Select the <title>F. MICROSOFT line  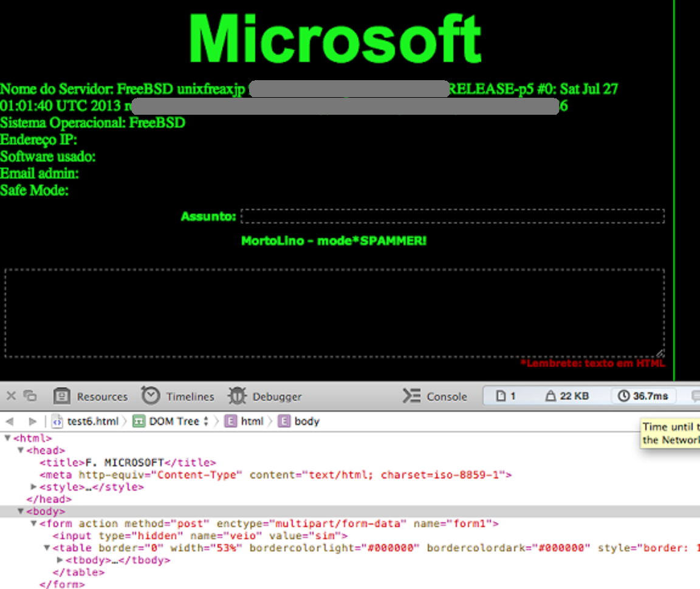[128, 462]
